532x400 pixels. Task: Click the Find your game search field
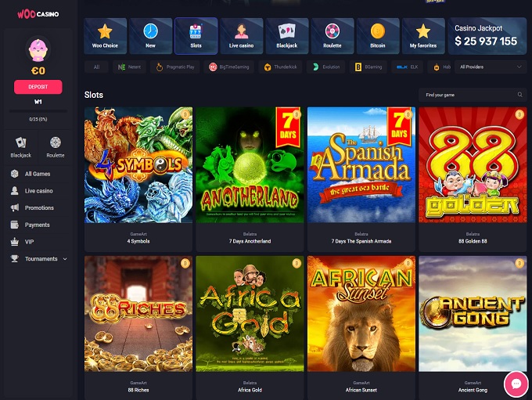point(473,95)
